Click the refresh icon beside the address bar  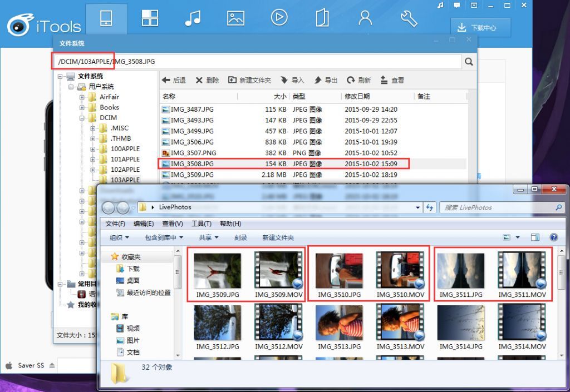430,207
